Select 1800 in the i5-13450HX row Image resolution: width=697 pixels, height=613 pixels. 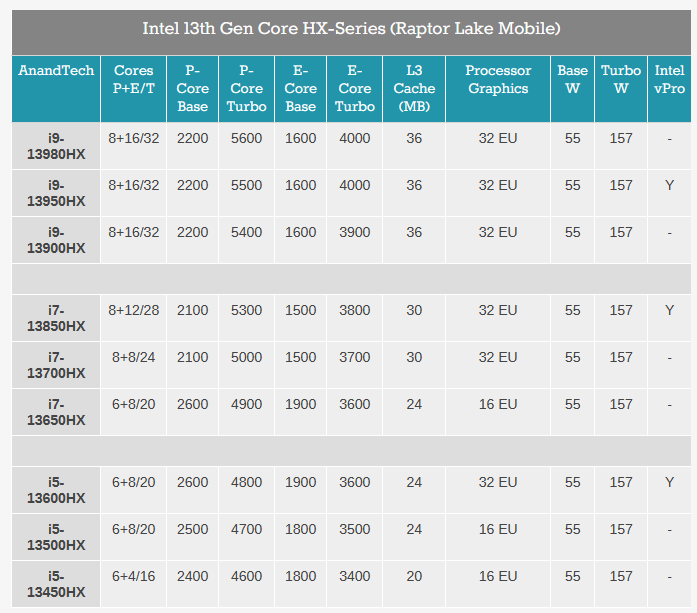pyautogui.click(x=300, y=577)
